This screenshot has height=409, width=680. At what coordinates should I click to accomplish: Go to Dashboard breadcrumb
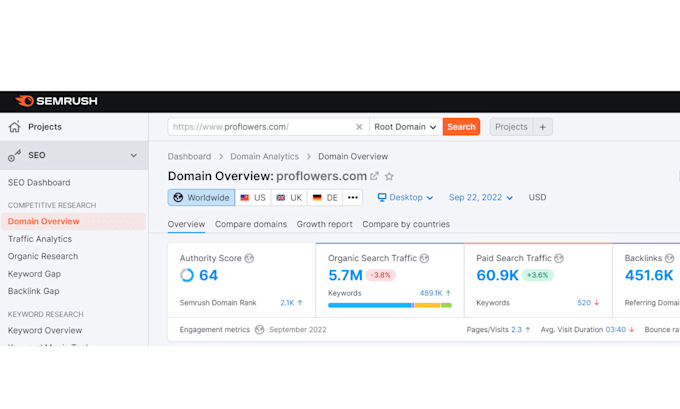pyautogui.click(x=190, y=156)
